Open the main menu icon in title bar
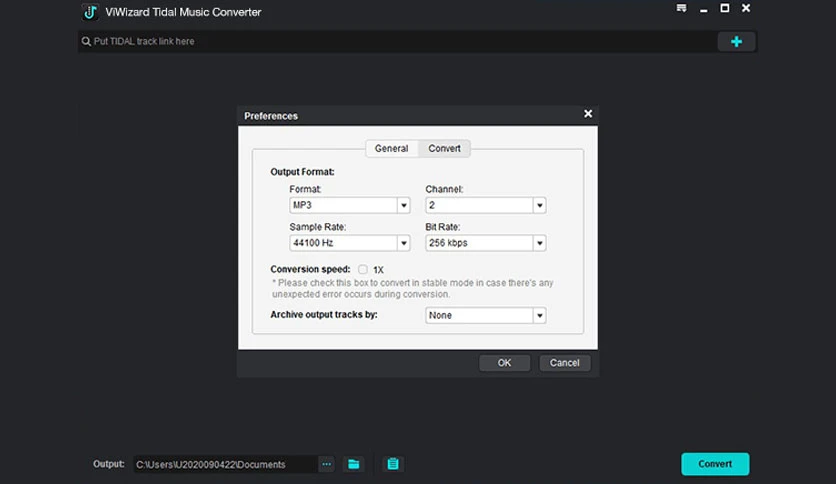 click(x=681, y=8)
